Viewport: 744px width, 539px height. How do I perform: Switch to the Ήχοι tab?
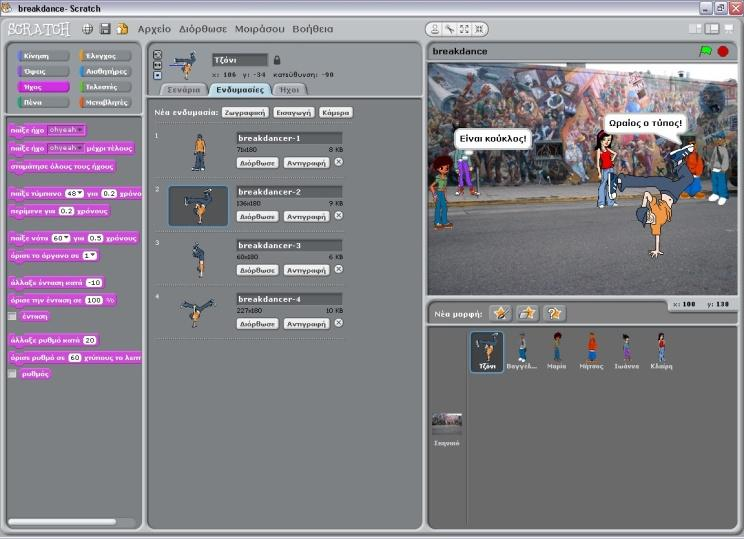[289, 90]
